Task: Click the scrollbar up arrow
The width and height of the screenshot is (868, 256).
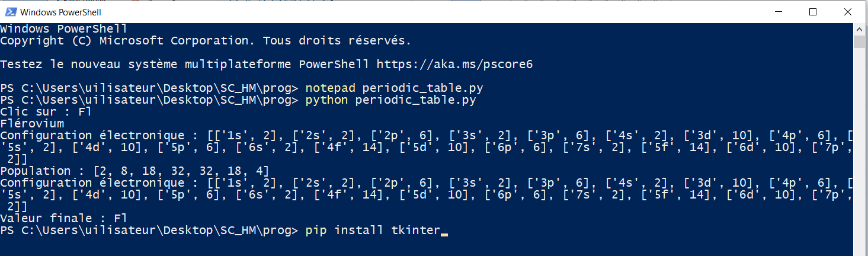Action: click(x=859, y=28)
